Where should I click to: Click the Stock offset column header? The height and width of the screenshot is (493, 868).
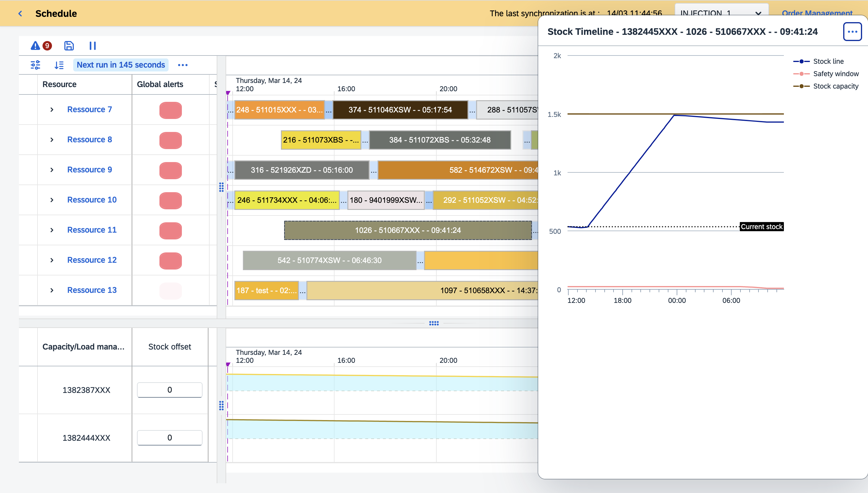tap(169, 347)
